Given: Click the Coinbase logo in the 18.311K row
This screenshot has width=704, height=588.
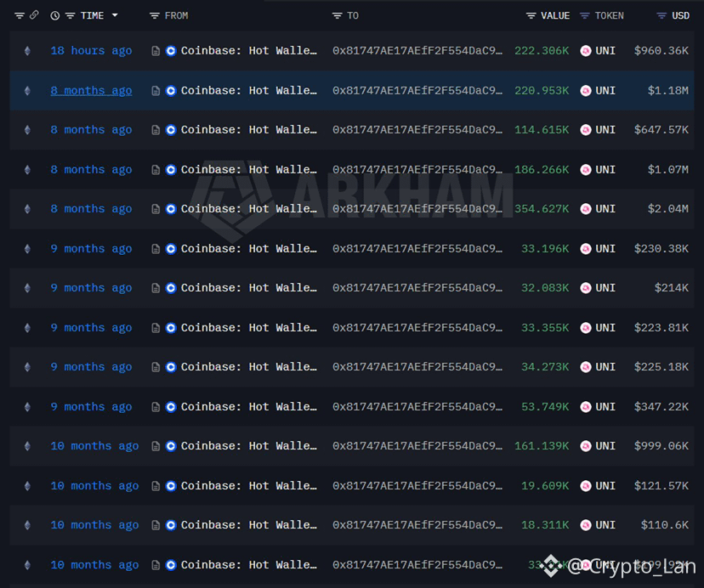Looking at the screenshot, I should 171,525.
